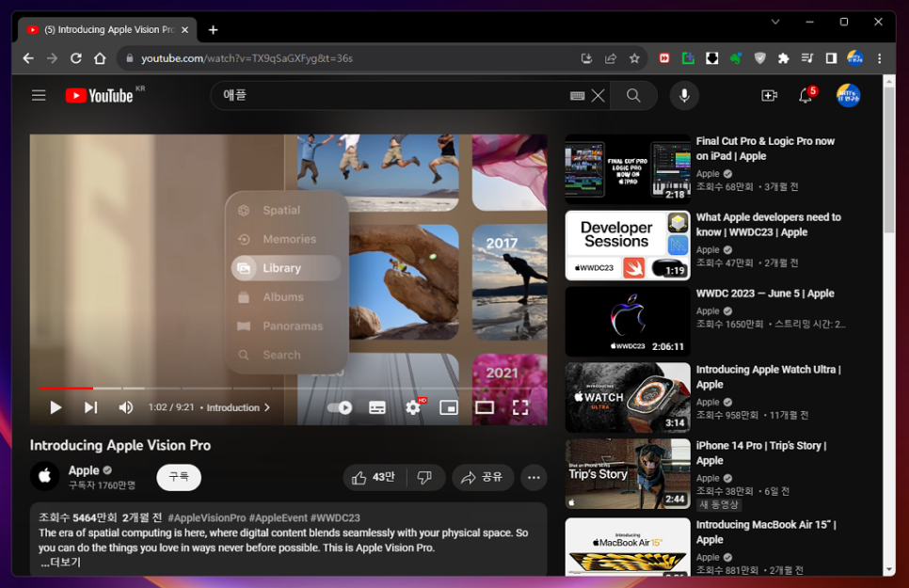
Task: Open a new browser tab
Action: pyautogui.click(x=213, y=29)
